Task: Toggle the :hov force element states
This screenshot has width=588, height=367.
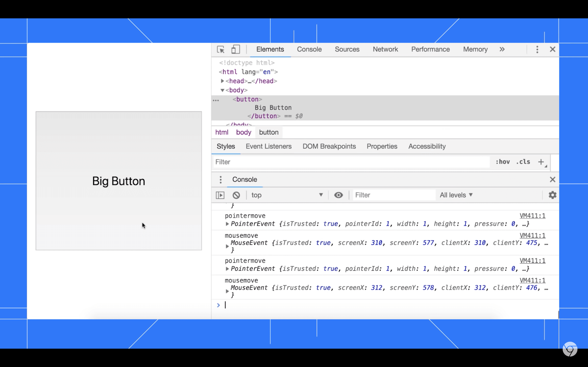Action: point(503,161)
